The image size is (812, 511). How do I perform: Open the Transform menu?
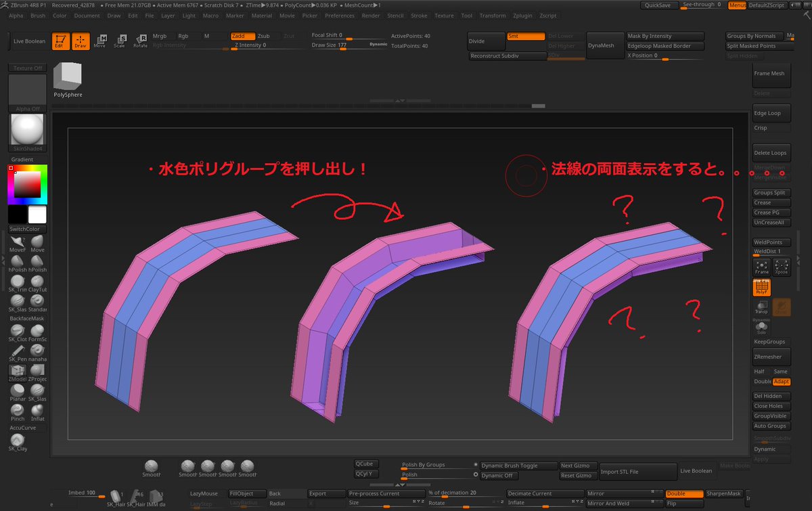pos(493,16)
